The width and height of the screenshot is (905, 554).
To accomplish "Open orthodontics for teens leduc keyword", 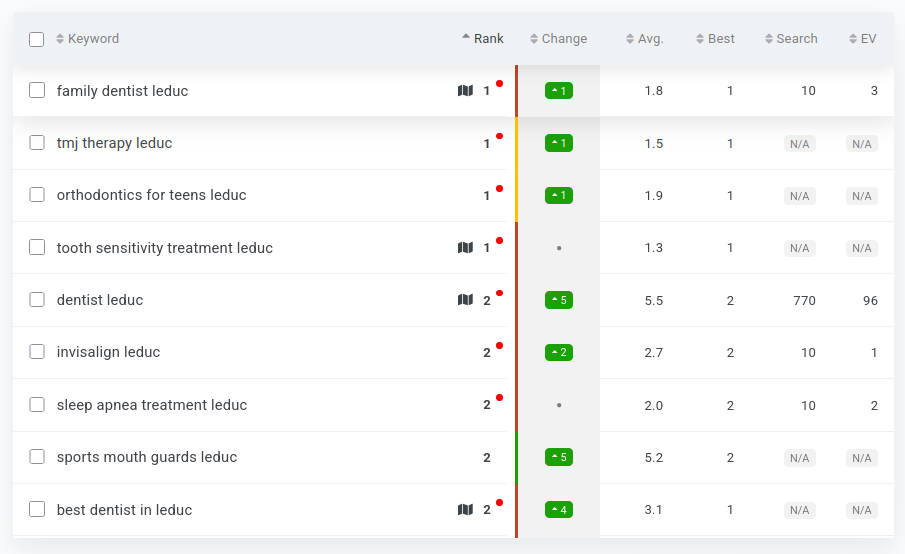I will pyautogui.click(x=151, y=195).
